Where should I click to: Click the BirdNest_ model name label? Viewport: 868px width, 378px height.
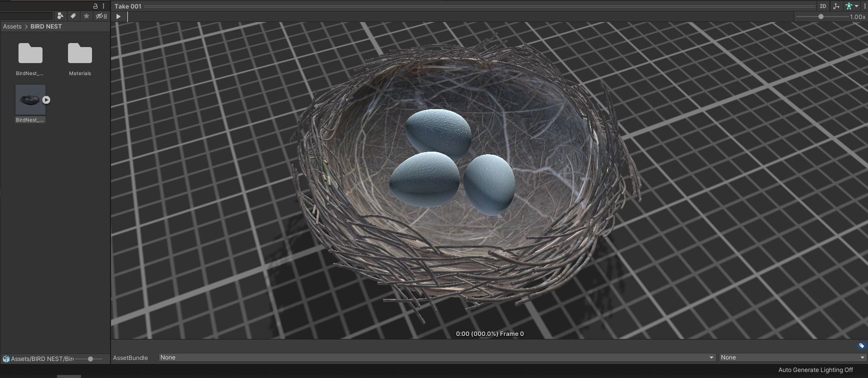pyautogui.click(x=29, y=120)
